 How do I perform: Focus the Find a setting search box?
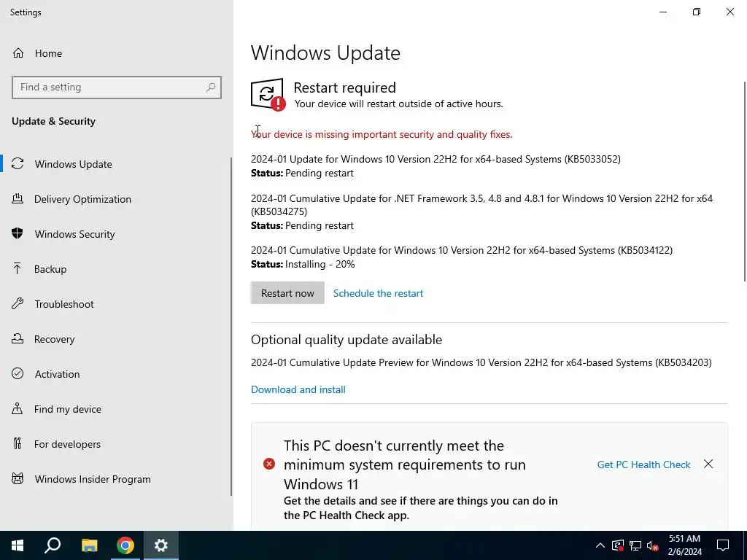pos(117,87)
